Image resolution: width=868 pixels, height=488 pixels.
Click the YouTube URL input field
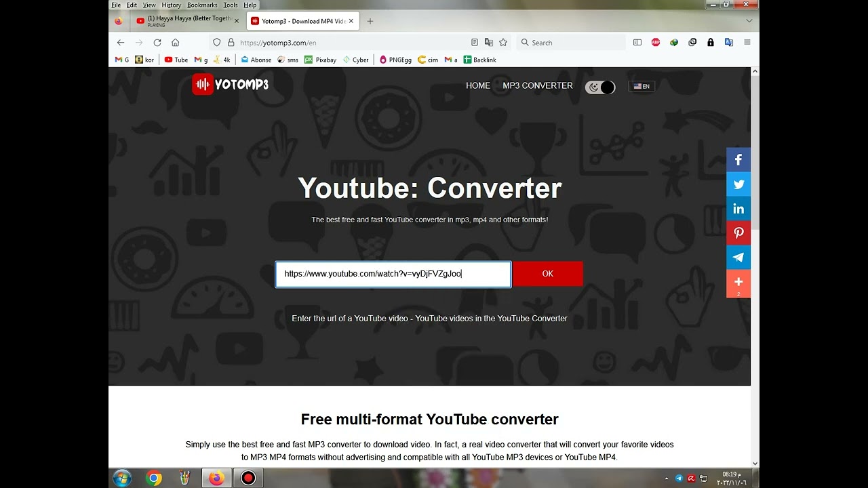pos(393,274)
